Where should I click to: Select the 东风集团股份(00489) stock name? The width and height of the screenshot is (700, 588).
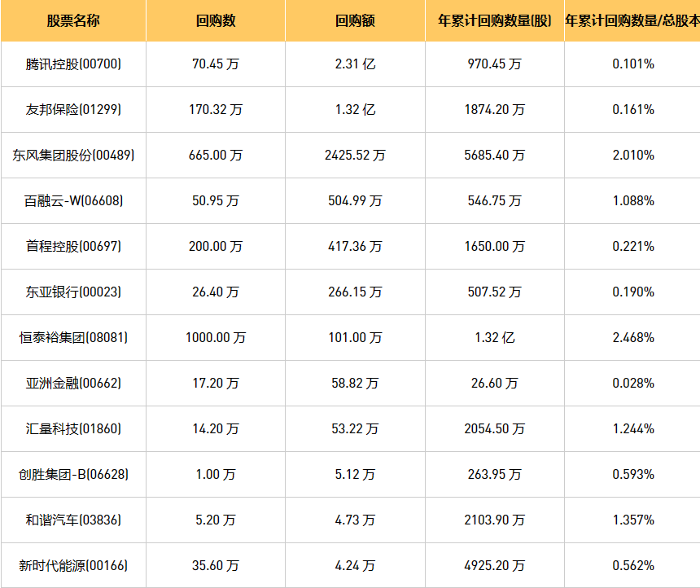(x=73, y=156)
